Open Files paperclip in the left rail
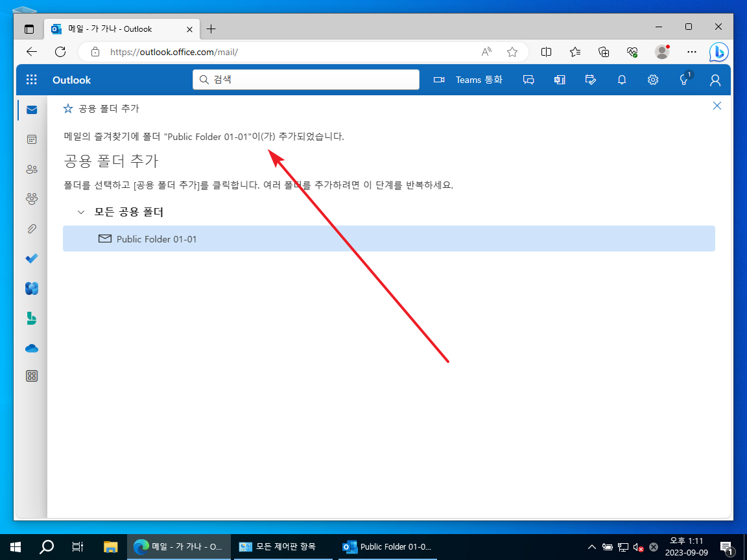Viewport: 747px width, 560px height. point(32,229)
